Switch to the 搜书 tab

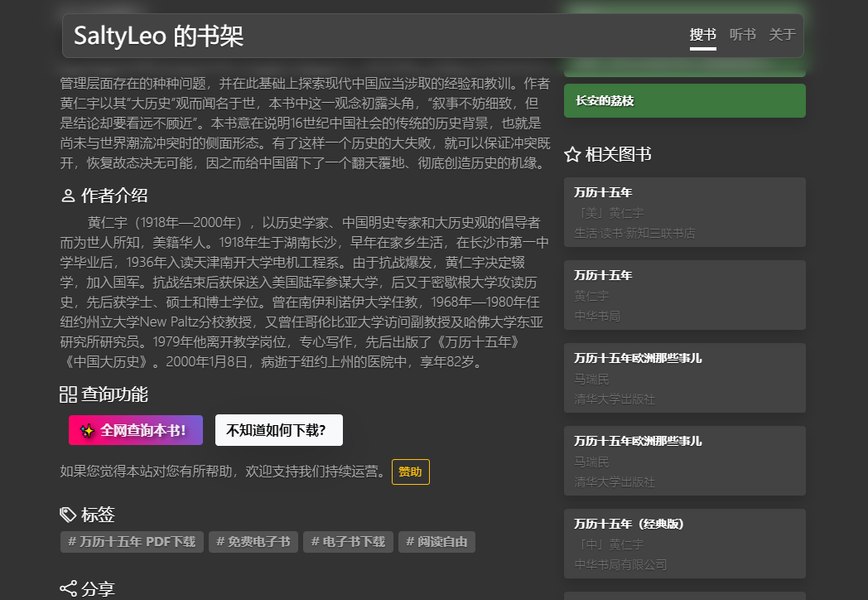[702, 35]
